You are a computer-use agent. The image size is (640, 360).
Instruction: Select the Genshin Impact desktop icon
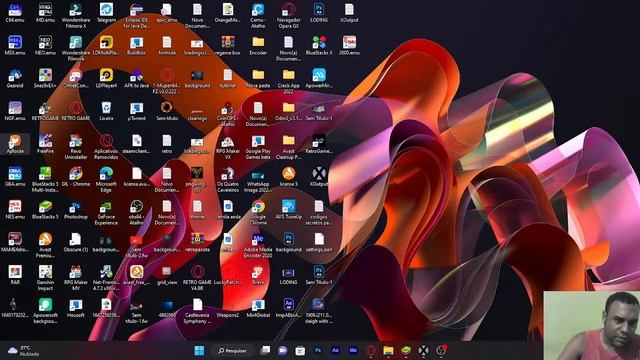pos(45,278)
